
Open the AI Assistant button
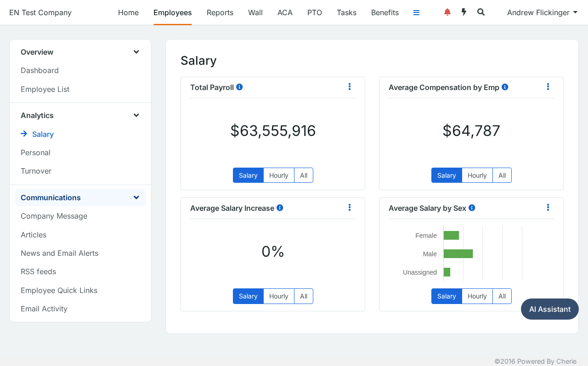click(550, 309)
